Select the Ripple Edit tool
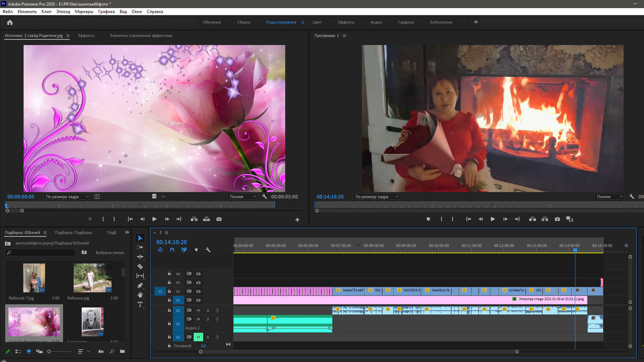The image size is (644, 362). pos(140,257)
